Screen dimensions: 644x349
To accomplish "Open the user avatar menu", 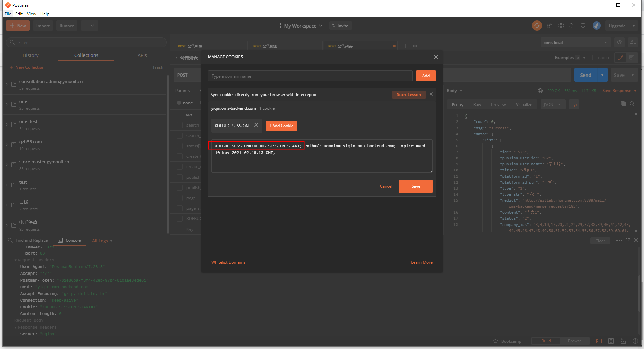I will 596,26.
